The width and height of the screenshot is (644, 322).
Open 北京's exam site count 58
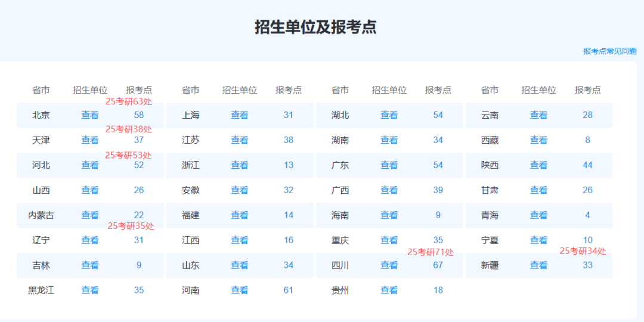tap(139, 115)
